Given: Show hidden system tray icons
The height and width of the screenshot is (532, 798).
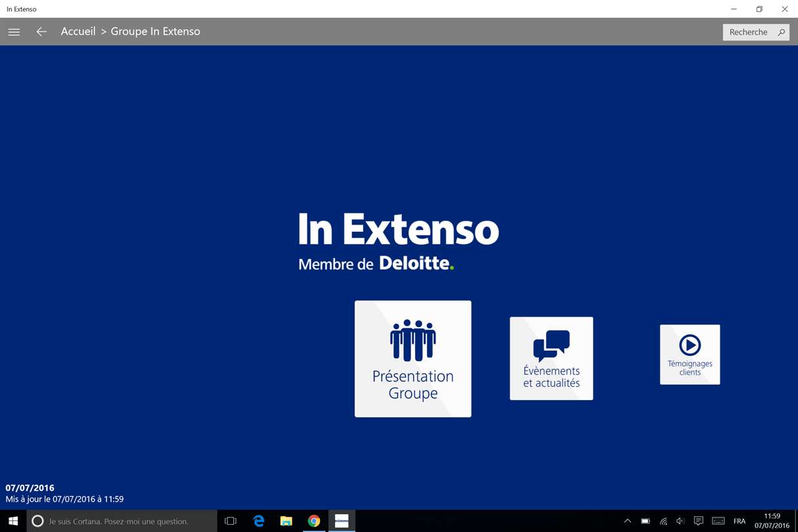Looking at the screenshot, I should 627,521.
